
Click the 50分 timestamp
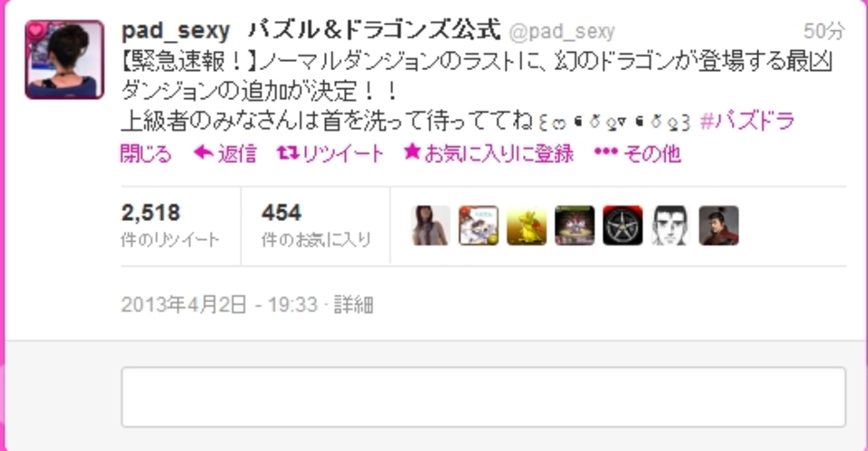(824, 31)
